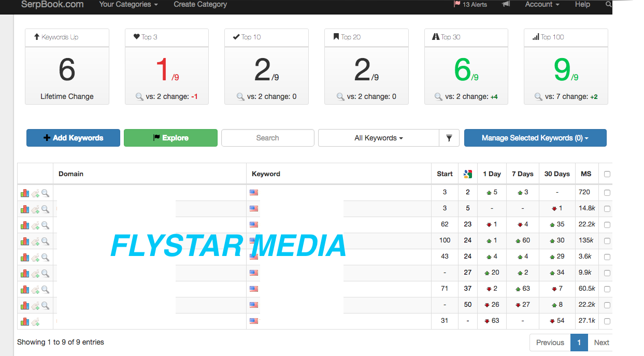Toggle the select-all checkbox in the table header
This screenshot has width=644, height=356.
pos(607,174)
